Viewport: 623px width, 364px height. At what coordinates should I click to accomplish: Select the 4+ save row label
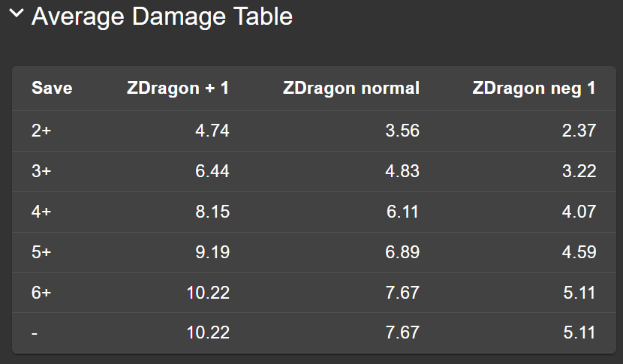pyautogui.click(x=41, y=212)
